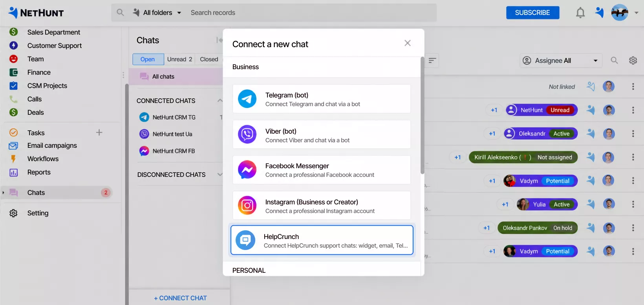
Task: Open the Assignee All dropdown
Action: (561, 61)
